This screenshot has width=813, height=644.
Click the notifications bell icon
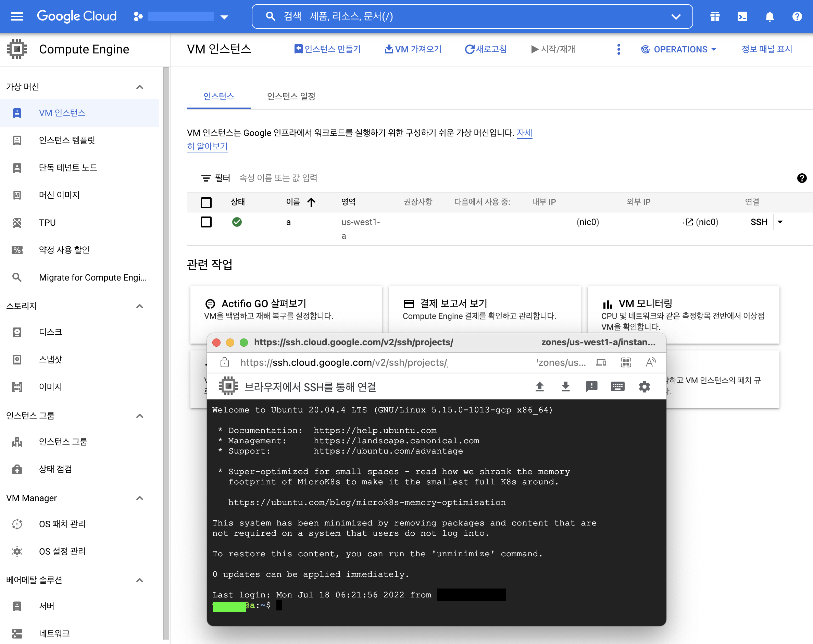pos(769,16)
